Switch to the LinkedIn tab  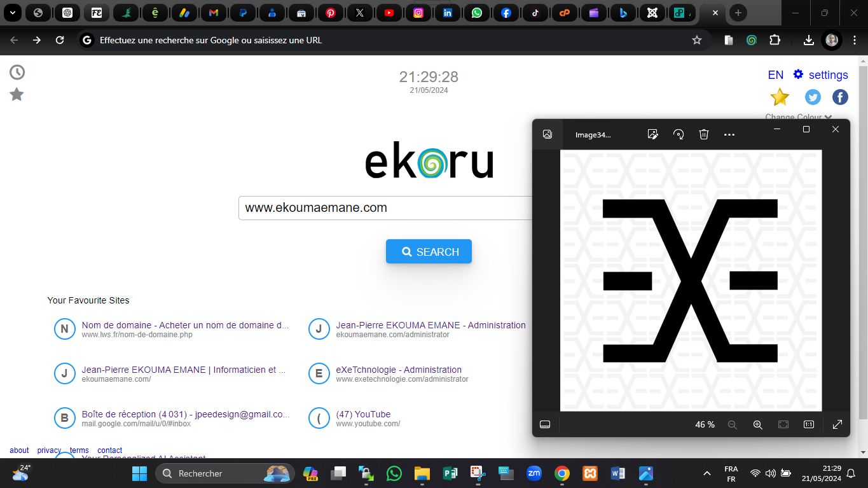tap(448, 13)
